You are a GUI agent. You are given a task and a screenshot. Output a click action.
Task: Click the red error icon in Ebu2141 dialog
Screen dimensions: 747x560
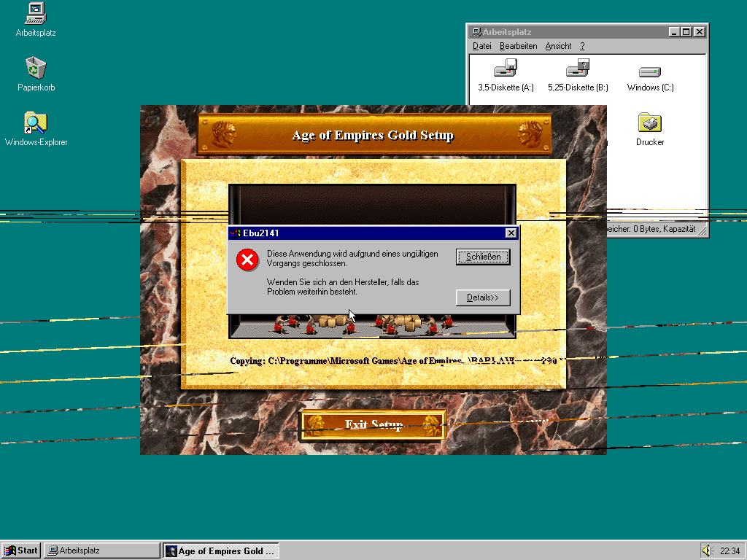(248, 260)
